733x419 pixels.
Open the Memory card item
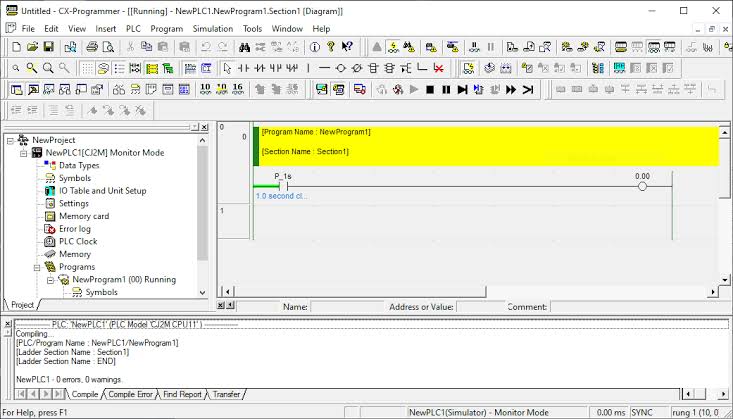pos(84,216)
